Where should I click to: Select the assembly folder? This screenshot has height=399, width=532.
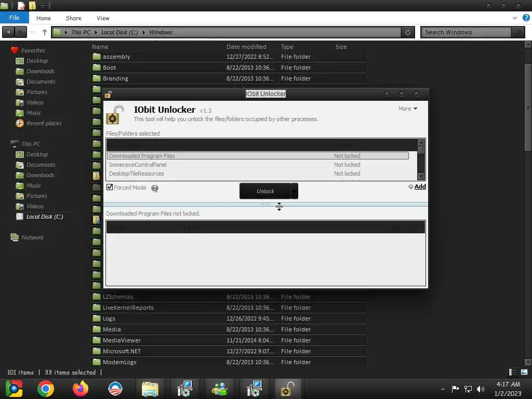[229, 57]
